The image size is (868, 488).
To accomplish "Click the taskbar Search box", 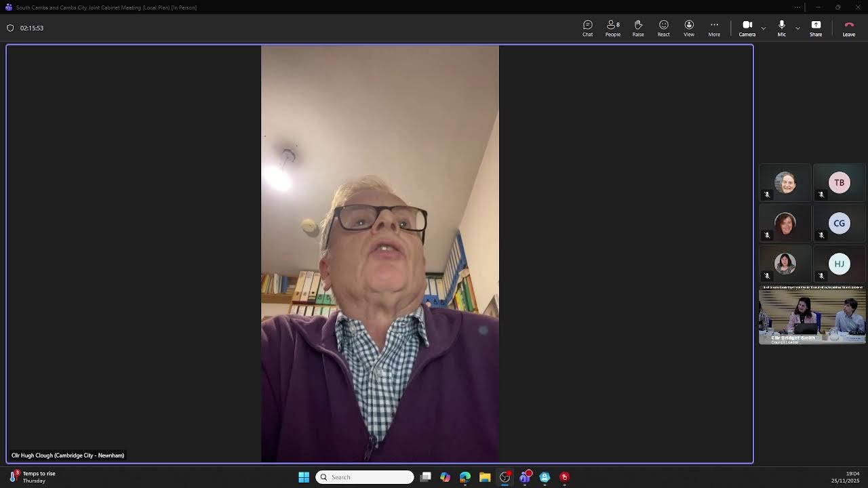I will click(x=365, y=477).
